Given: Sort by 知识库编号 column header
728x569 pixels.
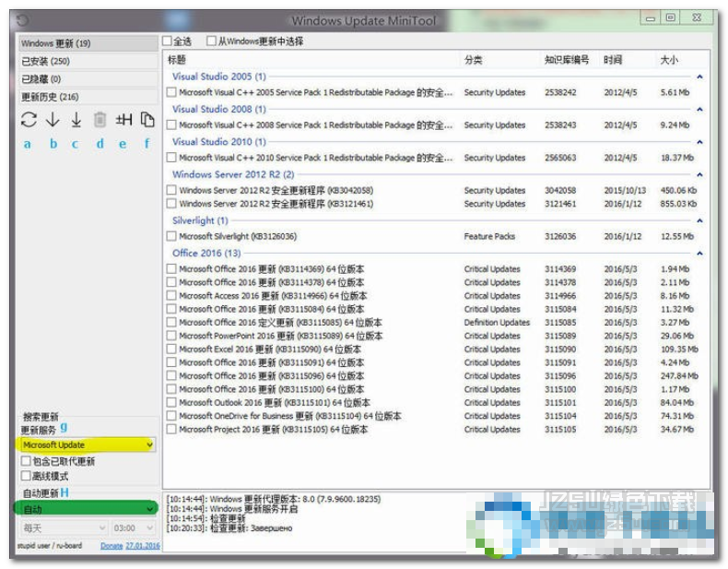Looking at the screenshot, I should 567,59.
